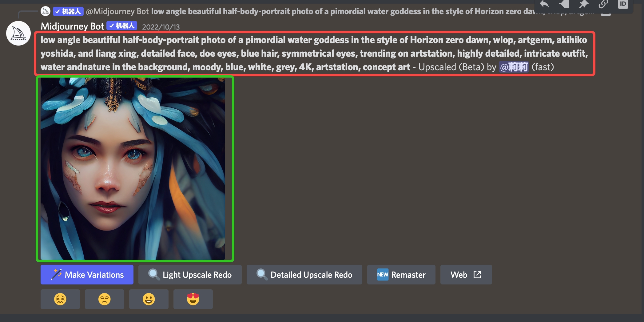Jump to the replied message preview text

point(341,11)
